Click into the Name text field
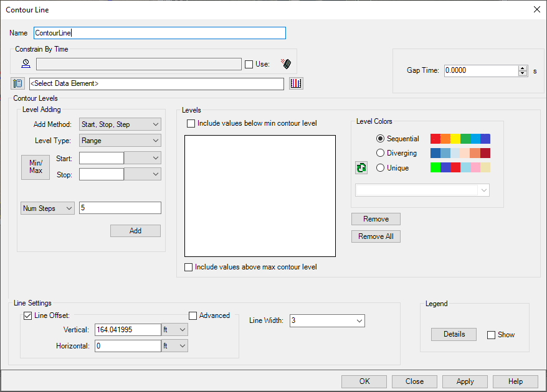Screen dimensions: 547x392 tap(159, 33)
